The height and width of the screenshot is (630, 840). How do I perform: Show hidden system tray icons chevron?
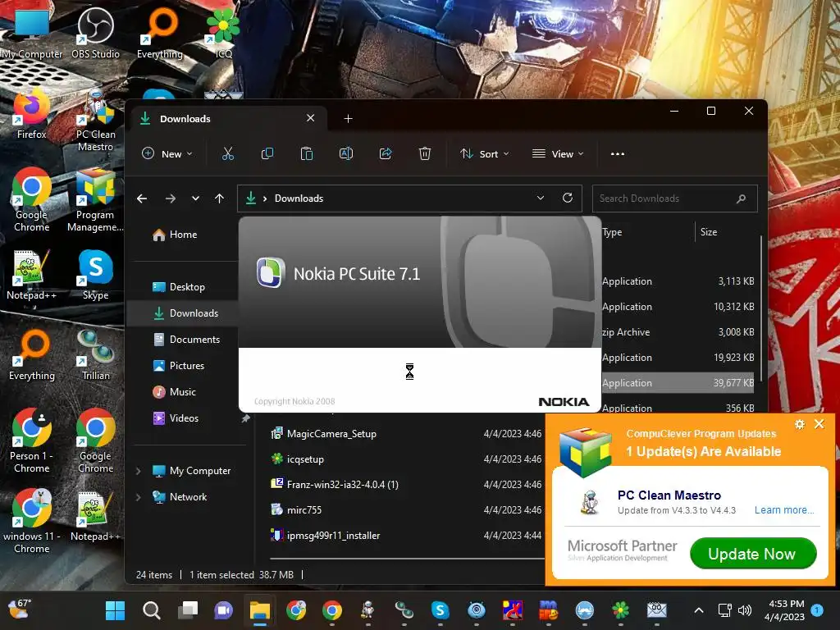699,610
